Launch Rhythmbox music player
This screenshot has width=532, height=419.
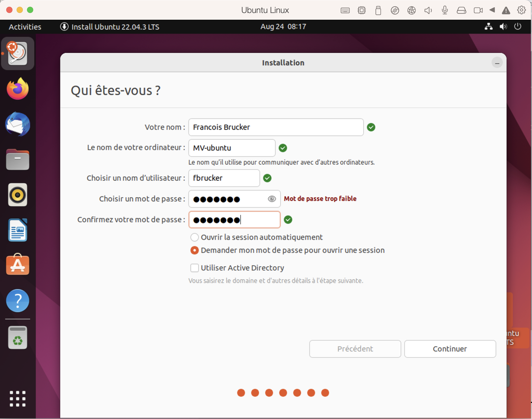tap(18, 195)
